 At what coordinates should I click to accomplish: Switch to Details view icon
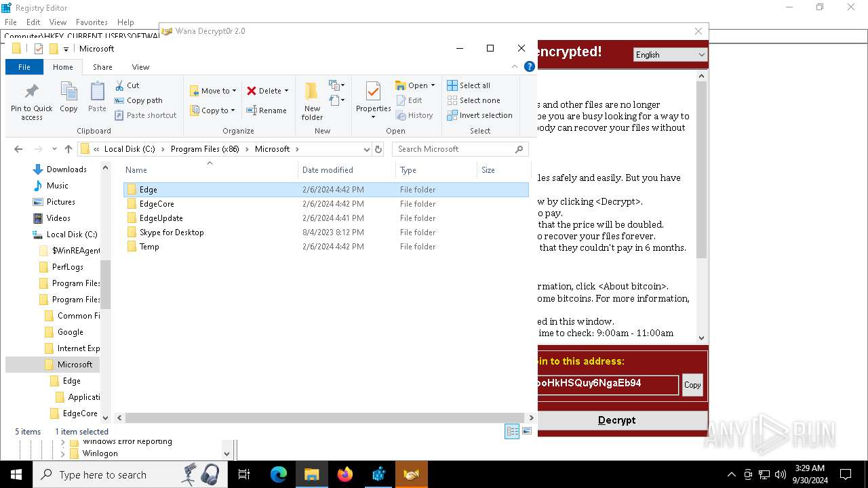tap(512, 432)
